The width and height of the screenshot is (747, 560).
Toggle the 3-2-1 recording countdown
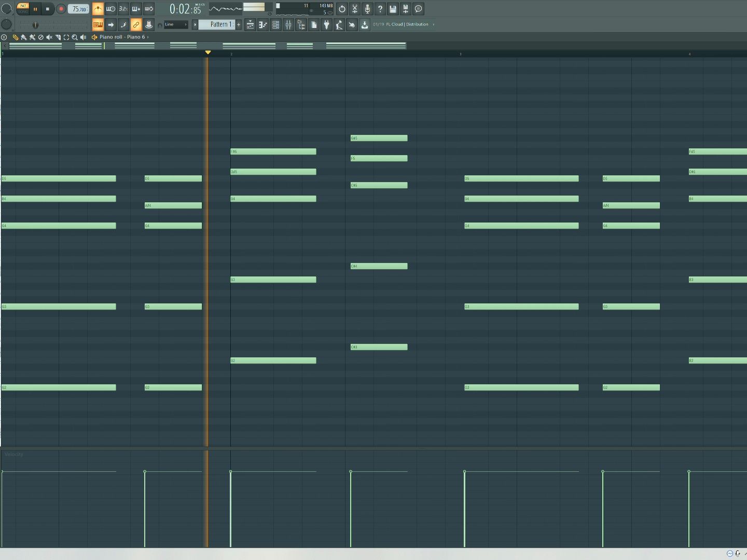[x=123, y=9]
